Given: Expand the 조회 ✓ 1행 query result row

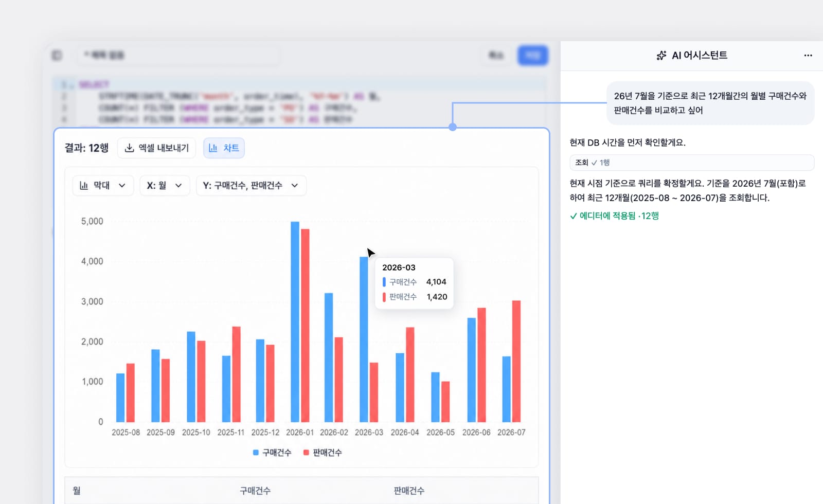Looking at the screenshot, I should pyautogui.click(x=692, y=163).
